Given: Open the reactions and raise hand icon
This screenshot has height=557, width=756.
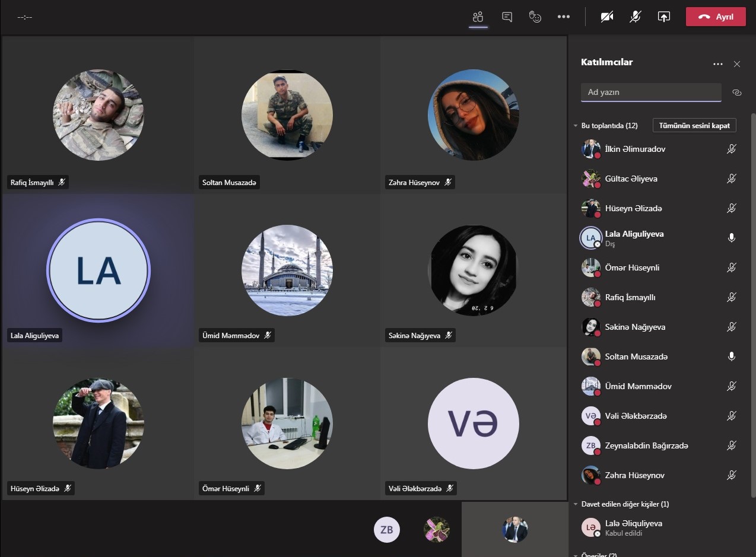Looking at the screenshot, I should click(535, 17).
